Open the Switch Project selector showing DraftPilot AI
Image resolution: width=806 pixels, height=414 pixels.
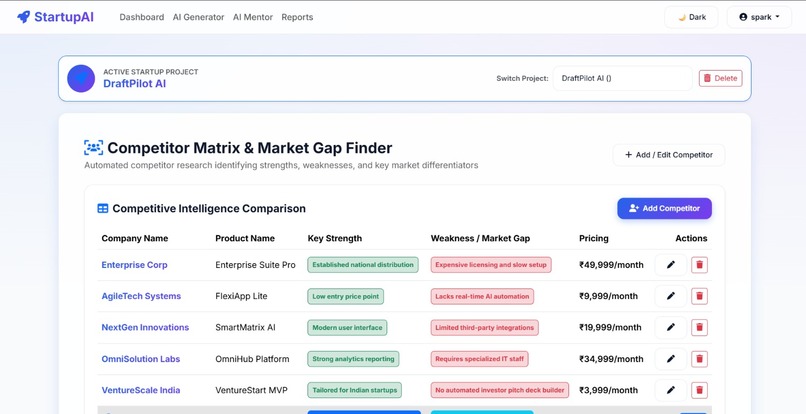(x=622, y=78)
